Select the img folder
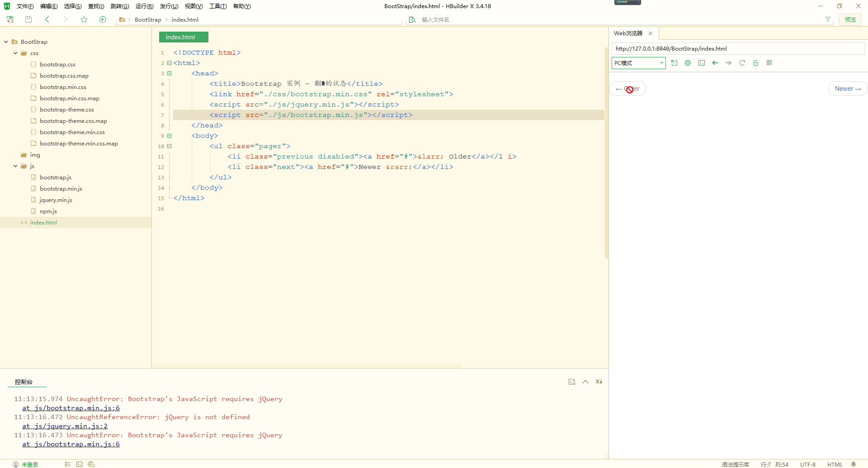 click(x=35, y=154)
